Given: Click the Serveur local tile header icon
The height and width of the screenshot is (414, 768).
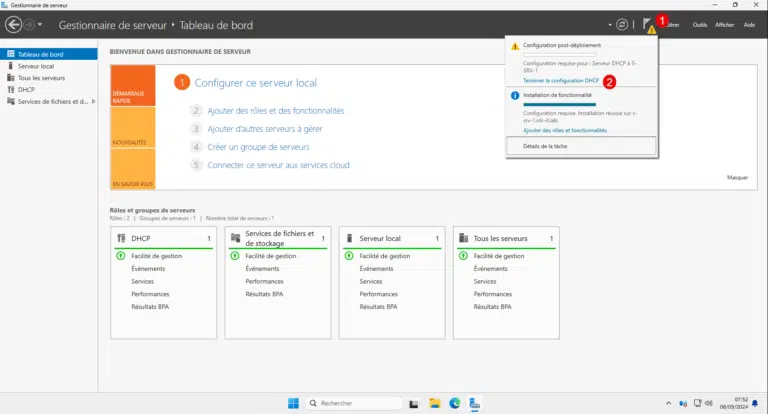Looking at the screenshot, I should [x=349, y=238].
